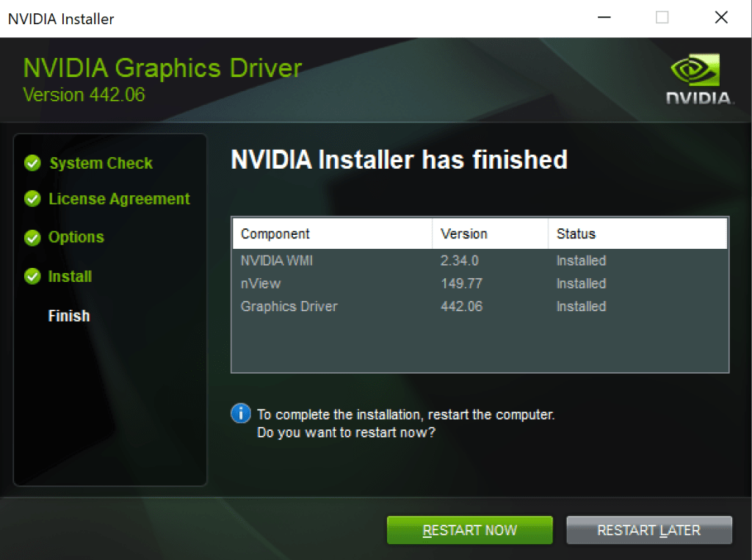
Task: Select the Finish step in sidebar
Action: 69,316
